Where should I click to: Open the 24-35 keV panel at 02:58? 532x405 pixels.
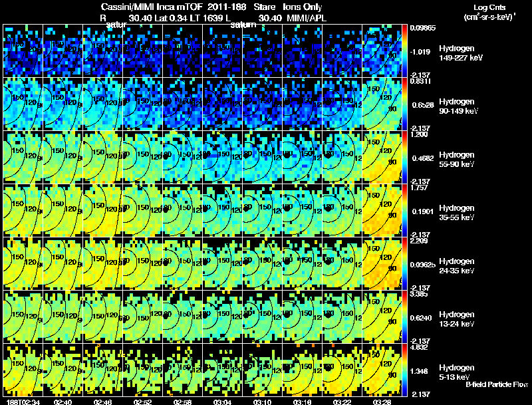click(182, 263)
